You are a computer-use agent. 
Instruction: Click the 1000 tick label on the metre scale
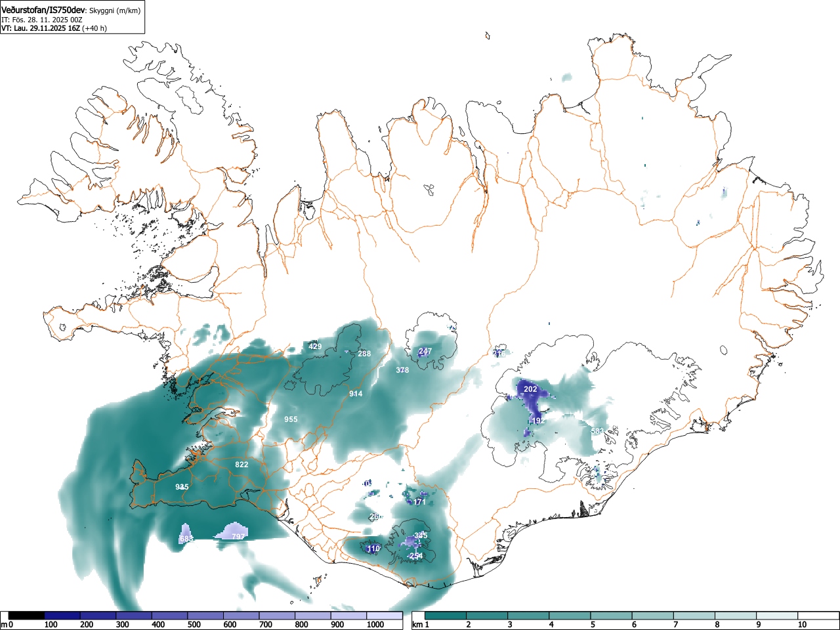[375, 625]
